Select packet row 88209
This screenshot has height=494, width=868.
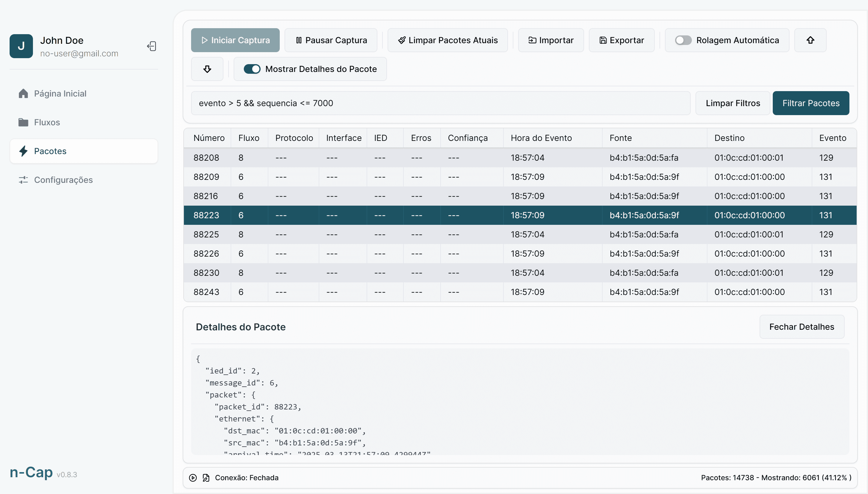tap(520, 177)
